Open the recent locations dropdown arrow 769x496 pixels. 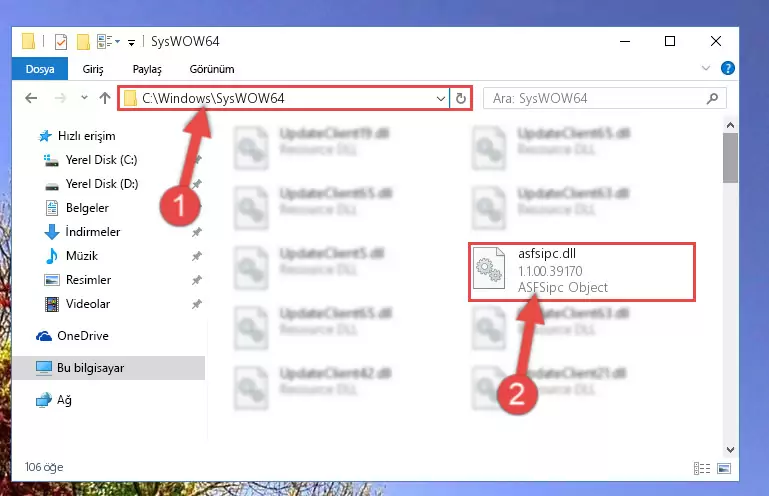tap(84, 98)
